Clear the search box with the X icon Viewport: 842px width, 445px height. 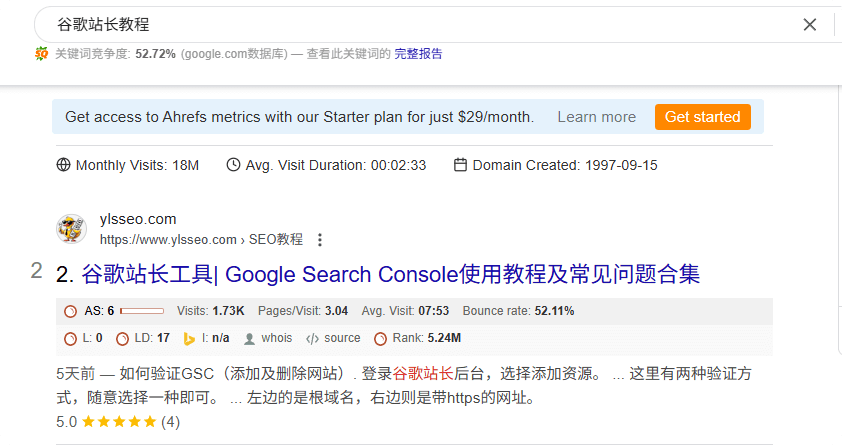click(809, 24)
